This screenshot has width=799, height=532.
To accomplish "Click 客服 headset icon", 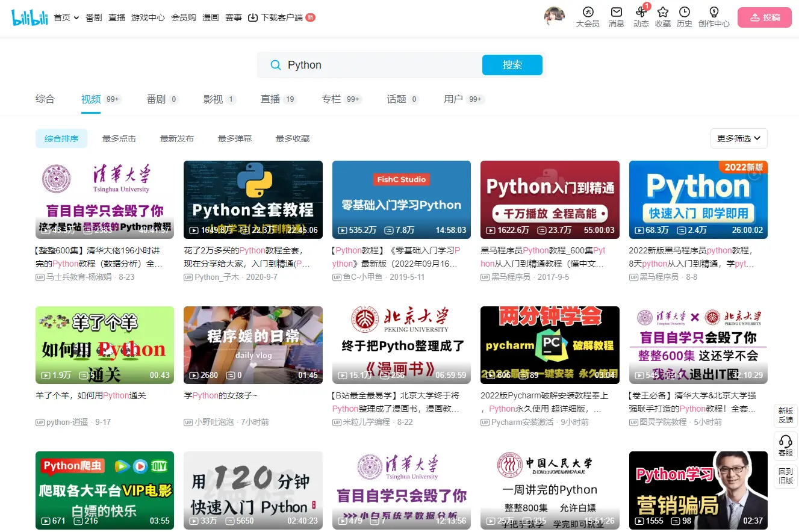I will (785, 446).
